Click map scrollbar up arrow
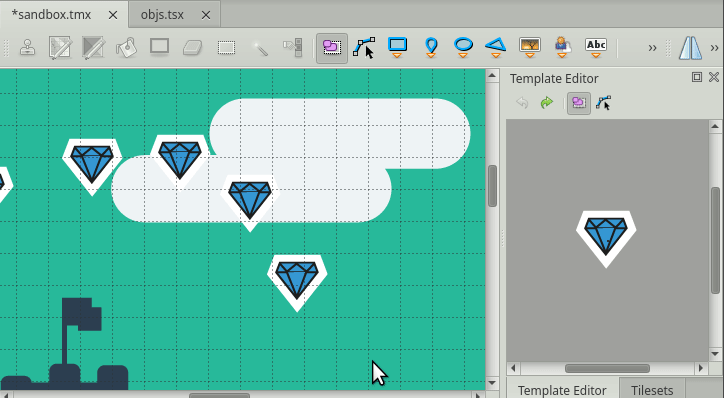The height and width of the screenshot is (398, 724). (492, 76)
